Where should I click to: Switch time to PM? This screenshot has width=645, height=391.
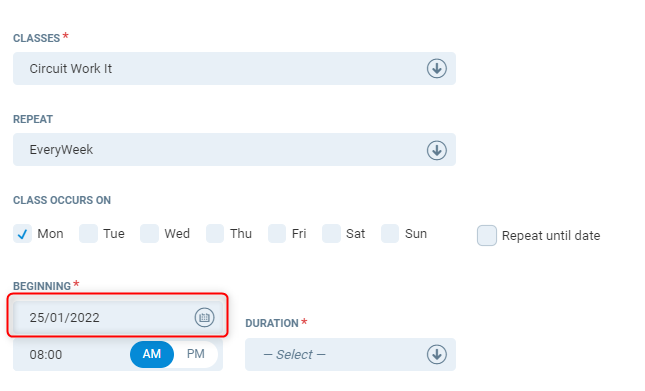click(196, 354)
